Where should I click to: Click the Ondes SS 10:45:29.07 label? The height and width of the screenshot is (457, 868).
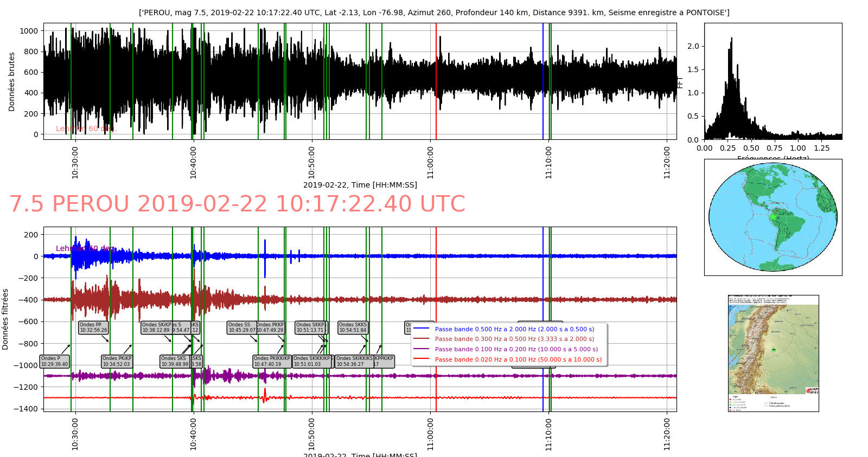point(241,327)
